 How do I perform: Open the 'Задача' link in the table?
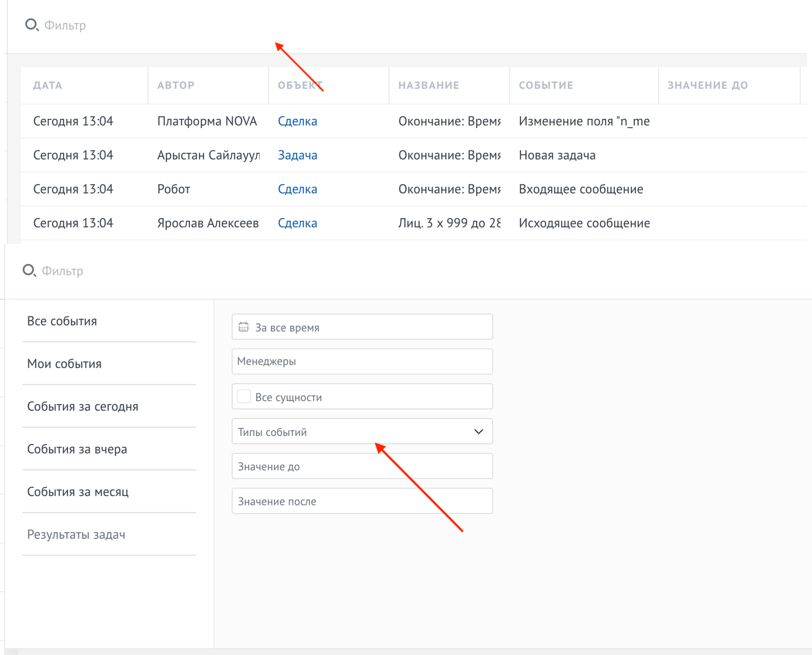point(297,155)
